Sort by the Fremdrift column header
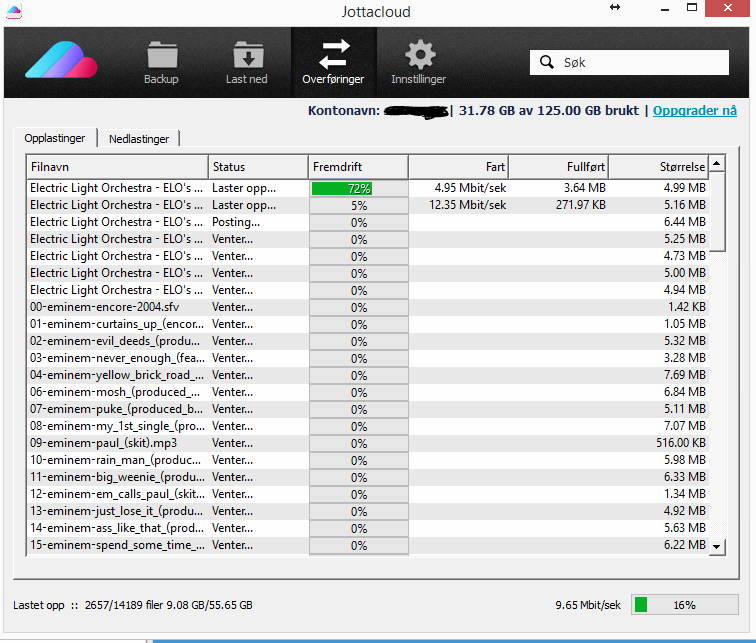Screen dimensions: 756x643 point(358,167)
